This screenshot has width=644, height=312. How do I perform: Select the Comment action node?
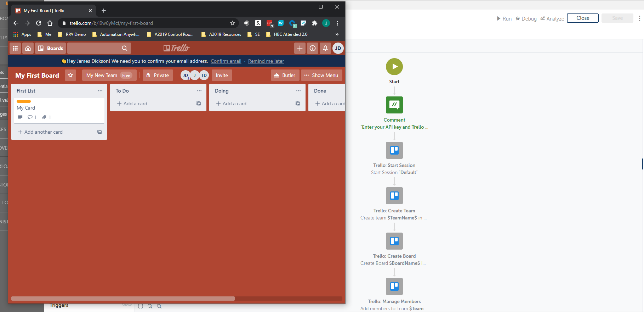click(x=394, y=105)
